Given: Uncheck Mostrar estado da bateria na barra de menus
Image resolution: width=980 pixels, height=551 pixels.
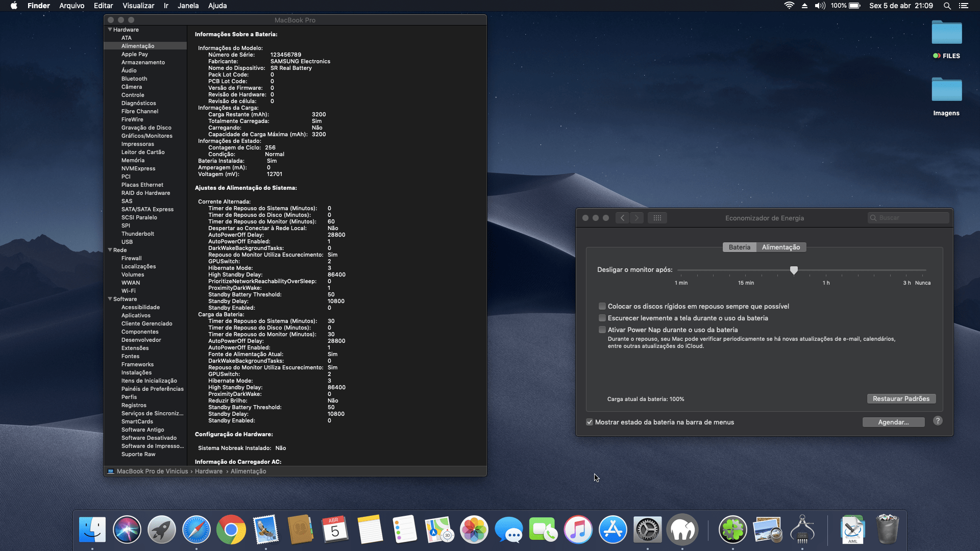Looking at the screenshot, I should click(590, 422).
